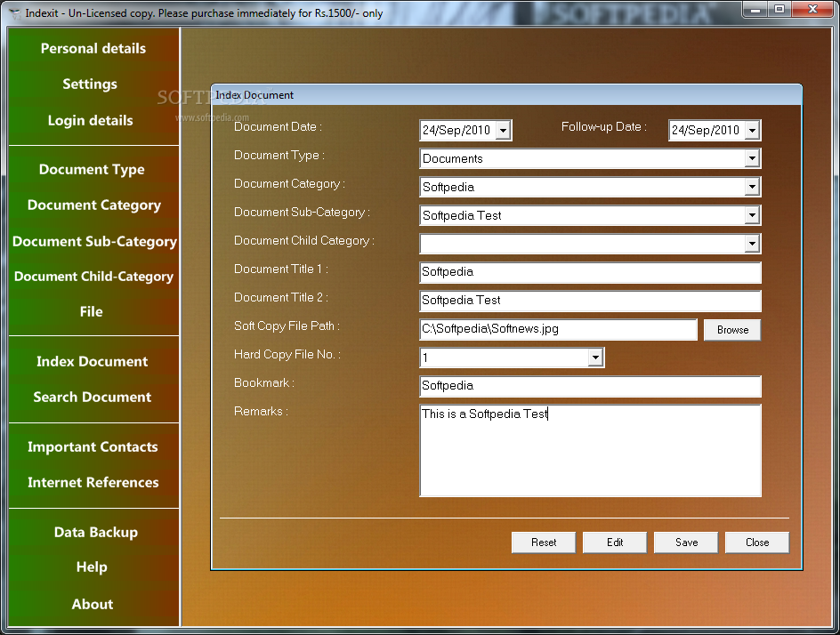Expand the Follow-up Date picker arrow
The height and width of the screenshot is (635, 840).
coord(752,130)
